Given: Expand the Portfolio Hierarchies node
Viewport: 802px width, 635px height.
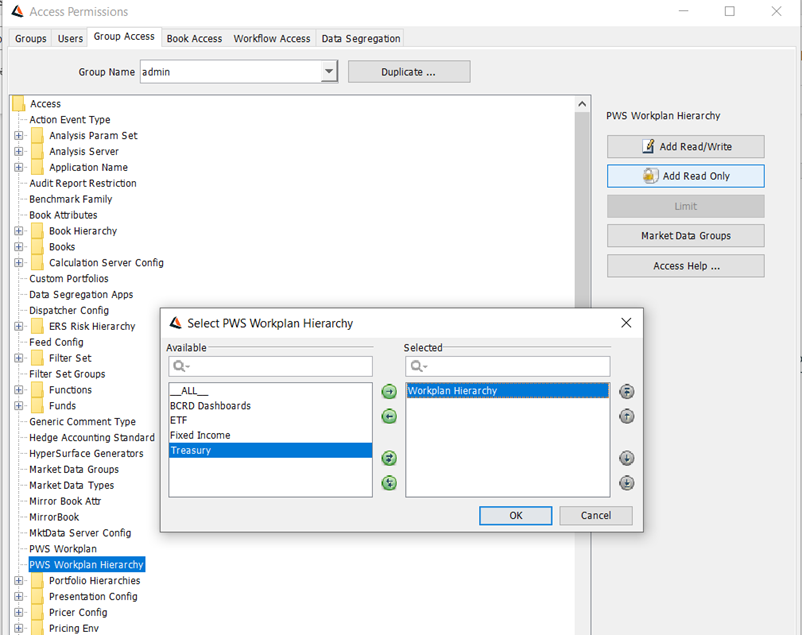Looking at the screenshot, I should (19, 581).
